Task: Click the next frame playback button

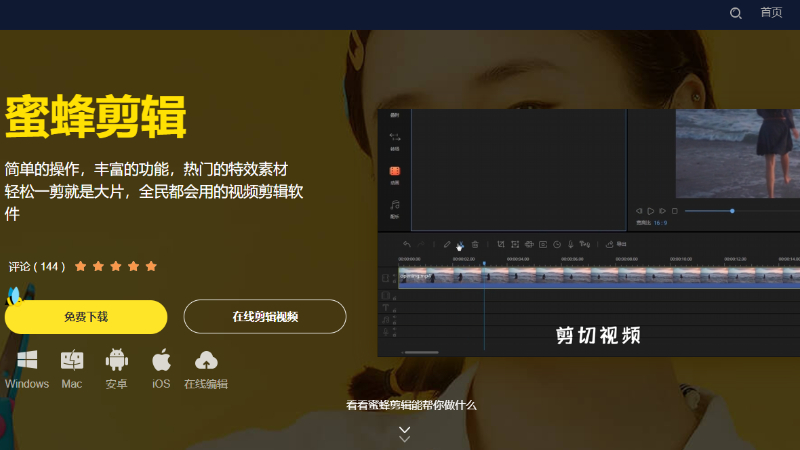Action: 662,211
